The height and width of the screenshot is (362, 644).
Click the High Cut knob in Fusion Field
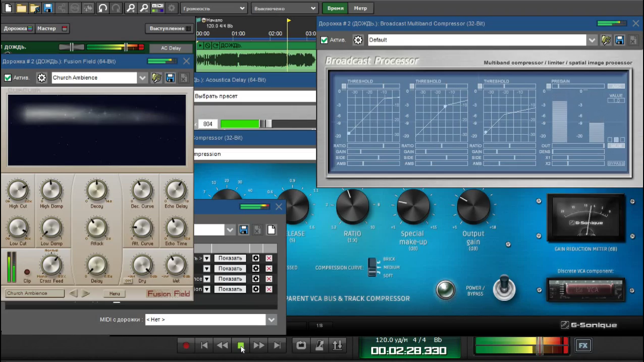[x=18, y=191]
